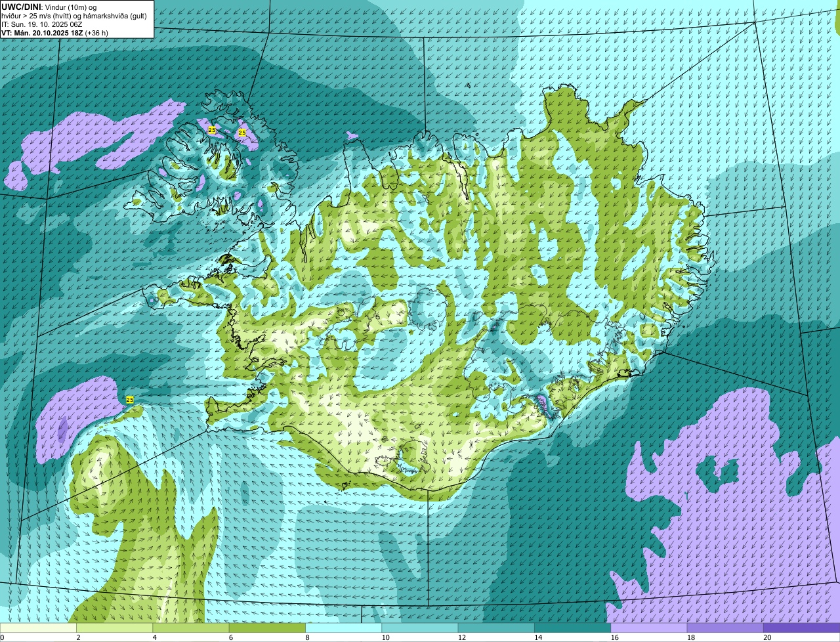Click the scale label '8' under the legend
The image size is (840, 642).
coord(307,637)
